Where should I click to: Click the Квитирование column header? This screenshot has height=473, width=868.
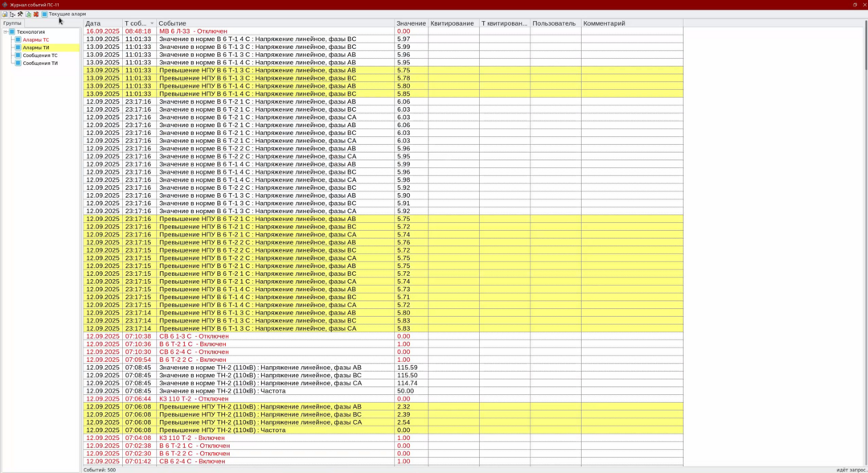[x=452, y=23]
